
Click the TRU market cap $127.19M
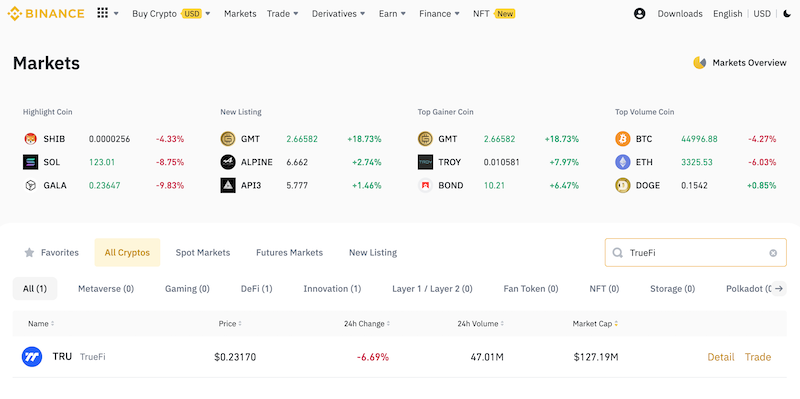coord(596,357)
